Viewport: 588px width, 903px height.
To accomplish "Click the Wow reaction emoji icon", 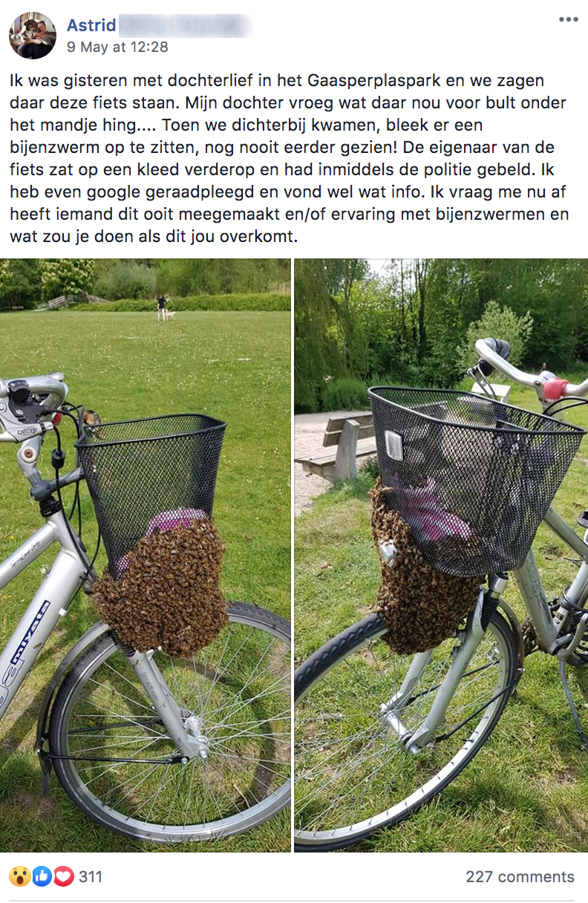I will (x=19, y=876).
